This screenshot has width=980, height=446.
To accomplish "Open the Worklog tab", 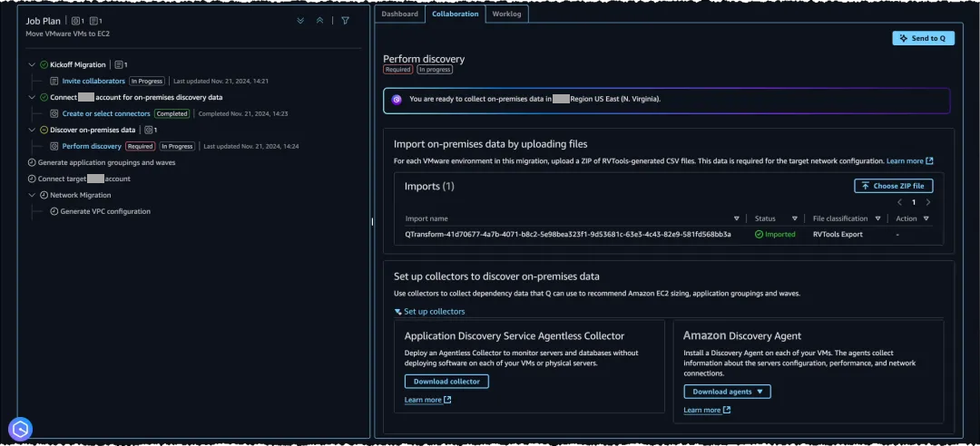I will tap(506, 14).
